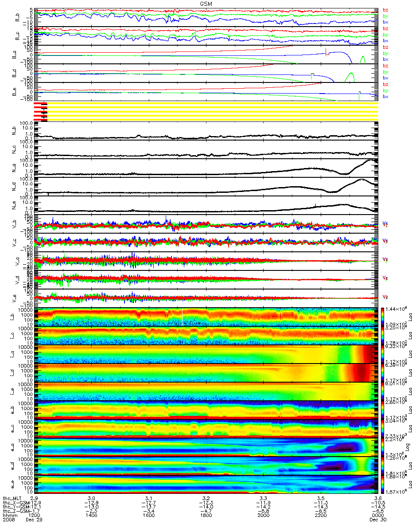Image resolution: width=412 pixels, height=532 pixels.
Task: Click the 2000 time tick label
Action: pyautogui.click(x=263, y=516)
